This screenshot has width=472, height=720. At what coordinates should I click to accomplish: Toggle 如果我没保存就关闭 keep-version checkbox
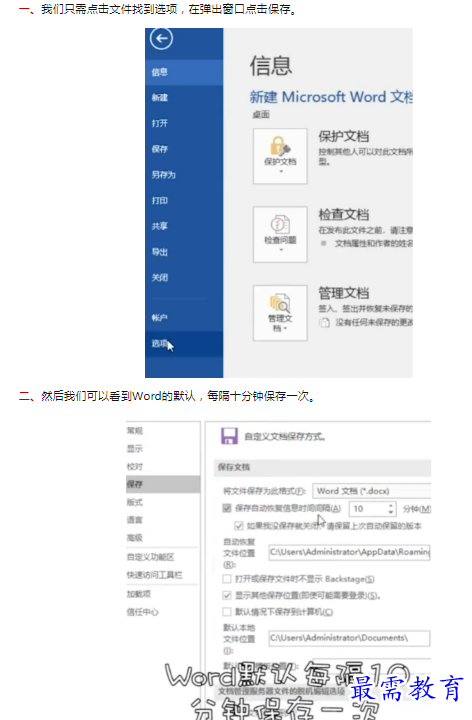[x=239, y=526]
